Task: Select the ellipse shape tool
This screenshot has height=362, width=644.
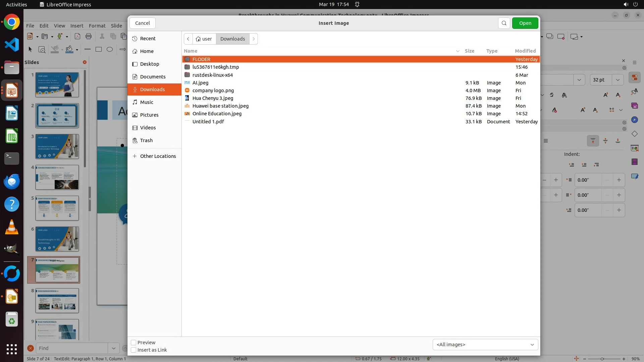Action: (x=110, y=49)
